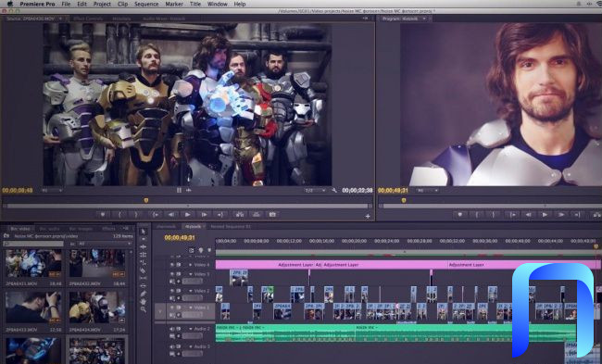
Task: Toggle sync lock on Video 2
Action: pyautogui.click(x=179, y=291)
